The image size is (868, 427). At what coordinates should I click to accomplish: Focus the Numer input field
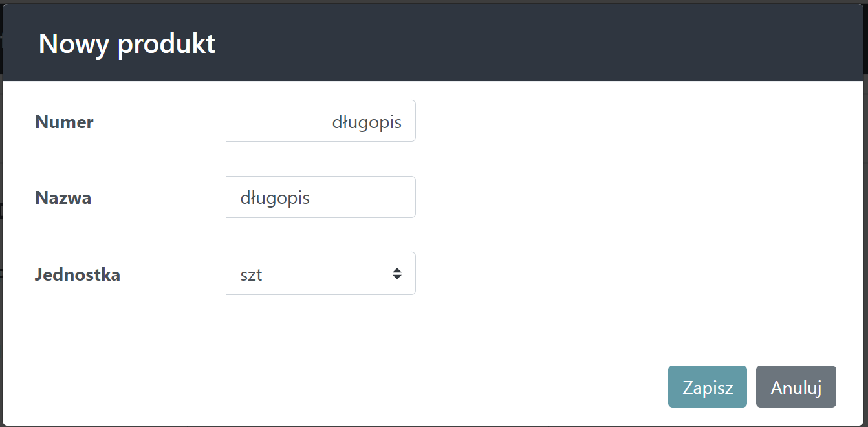pyautogui.click(x=321, y=121)
